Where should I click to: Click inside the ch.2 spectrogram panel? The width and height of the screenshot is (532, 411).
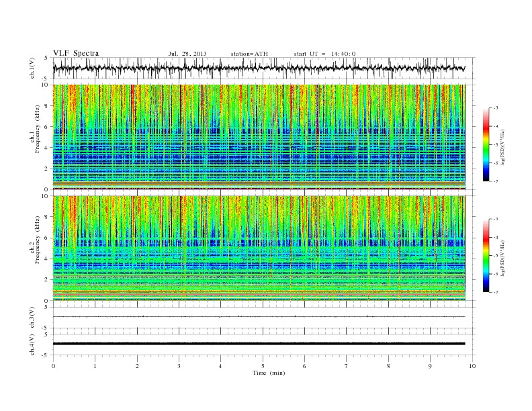point(259,248)
